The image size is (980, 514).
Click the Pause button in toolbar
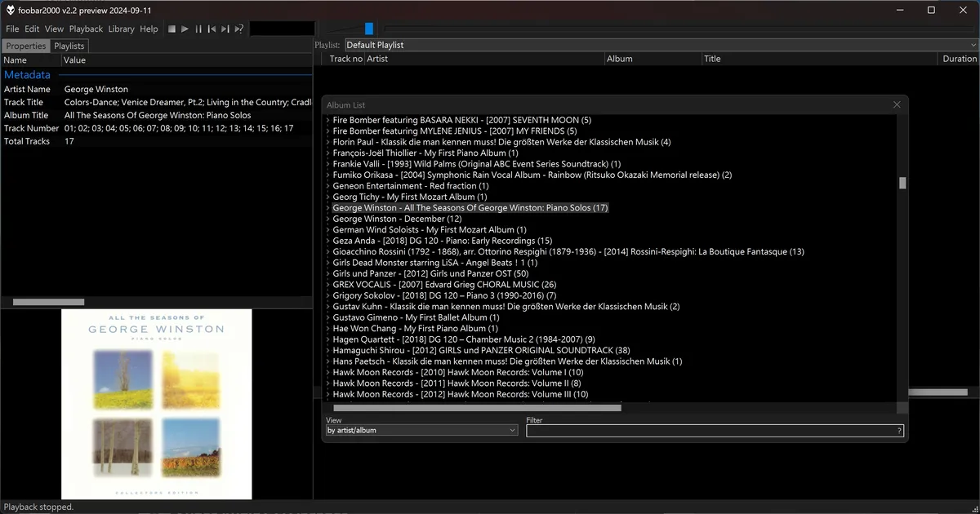198,29
